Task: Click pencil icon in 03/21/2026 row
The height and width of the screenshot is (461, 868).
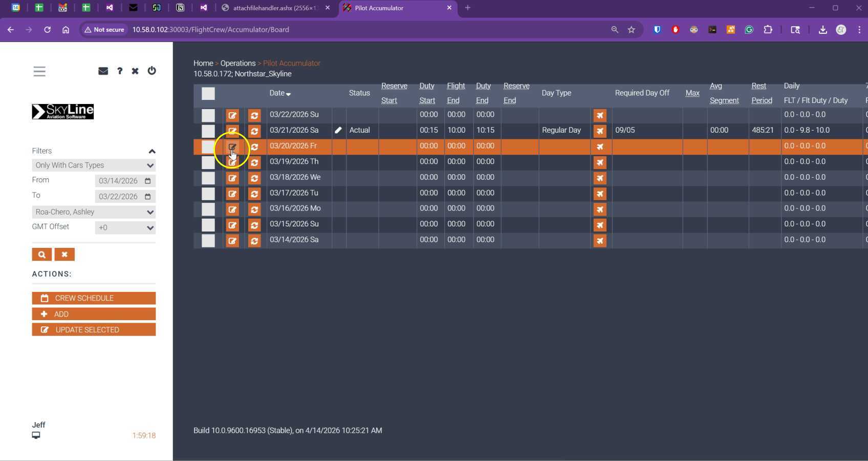Action: click(338, 131)
